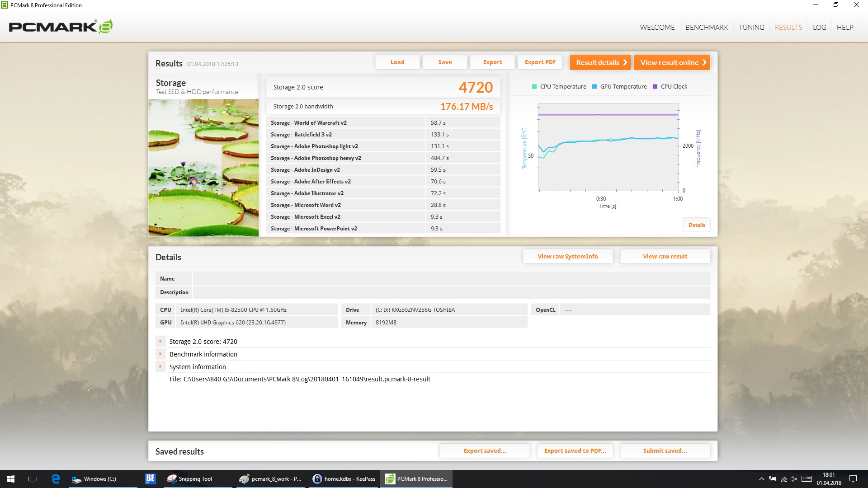
Task: Click View result online
Action: pyautogui.click(x=672, y=62)
